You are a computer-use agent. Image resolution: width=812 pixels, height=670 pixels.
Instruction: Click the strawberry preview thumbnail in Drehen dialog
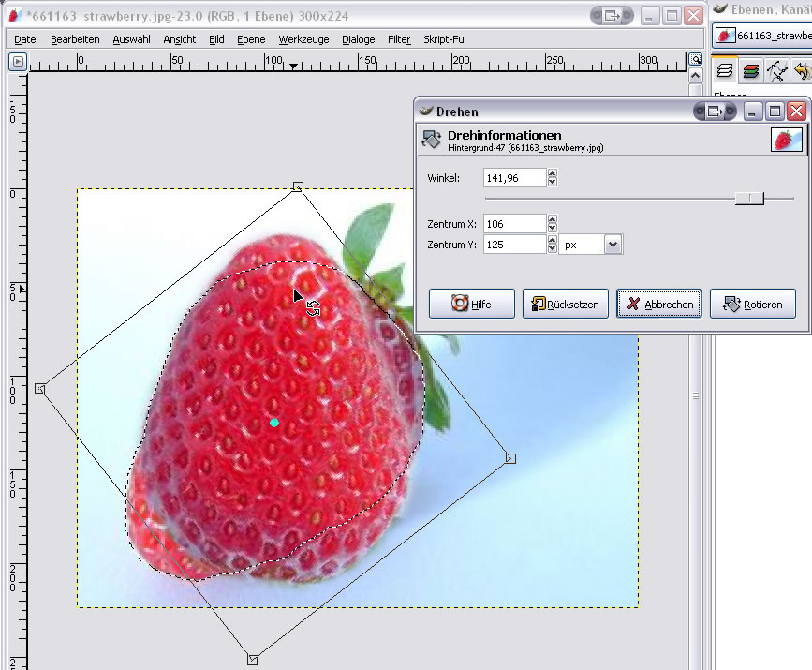pos(787,140)
